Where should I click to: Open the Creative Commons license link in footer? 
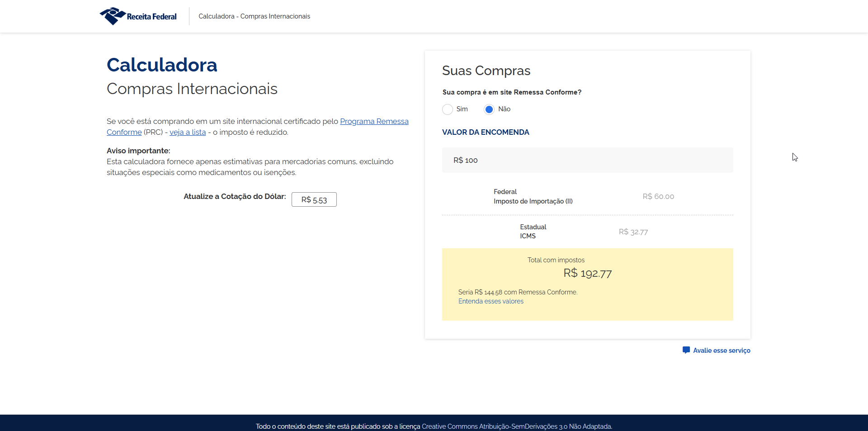(517, 426)
